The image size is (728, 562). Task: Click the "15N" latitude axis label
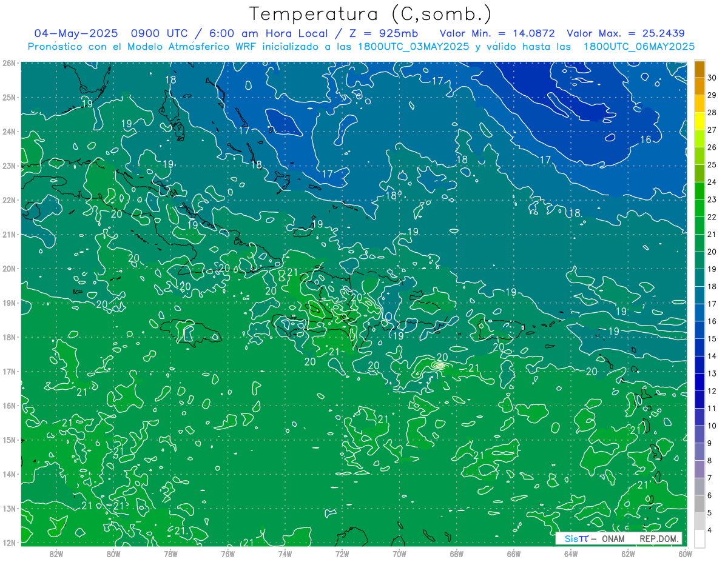(9, 440)
